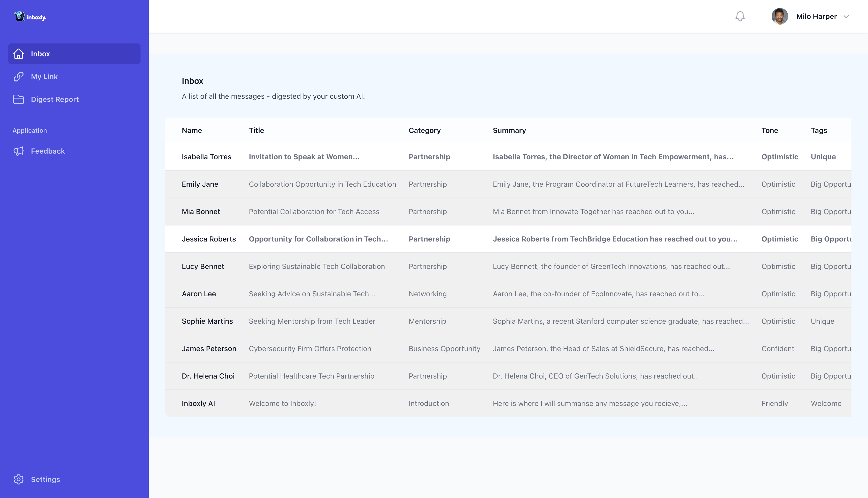
Task: Open the Milo Harper account dropdown
Action: [x=816, y=16]
